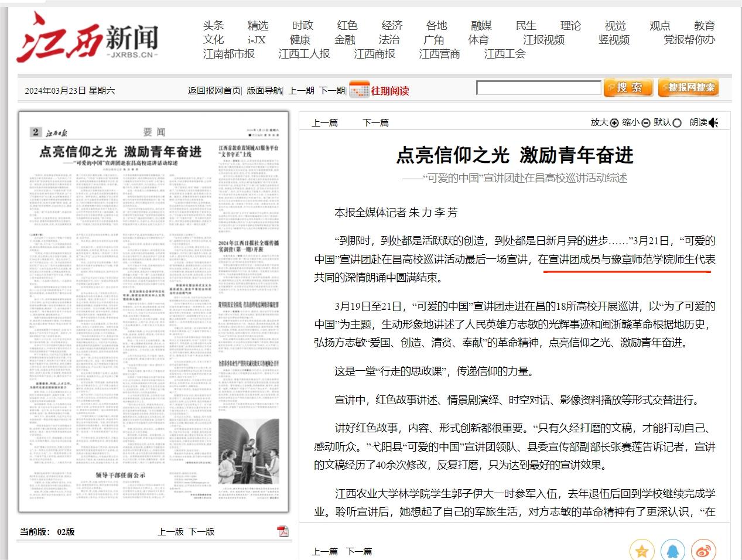Go to 上一版 previous page
This screenshot has width=742, height=560.
[x=170, y=531]
